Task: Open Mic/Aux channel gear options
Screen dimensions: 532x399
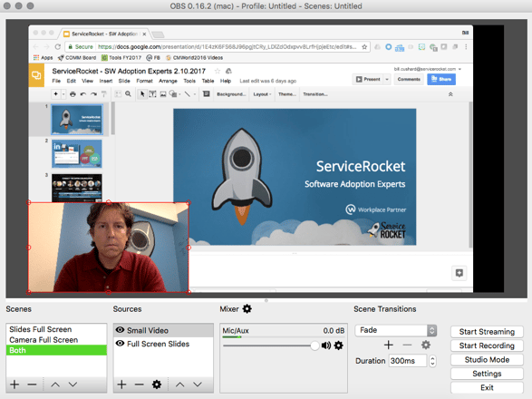Action: tap(339, 345)
